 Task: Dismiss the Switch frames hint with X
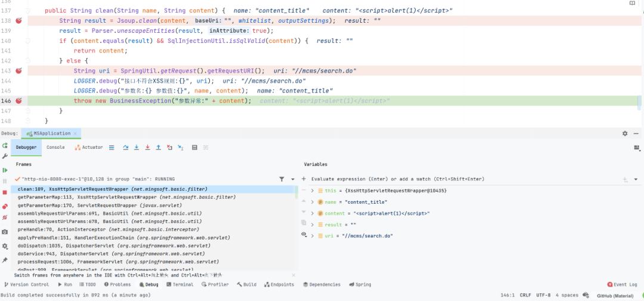pos(293,275)
